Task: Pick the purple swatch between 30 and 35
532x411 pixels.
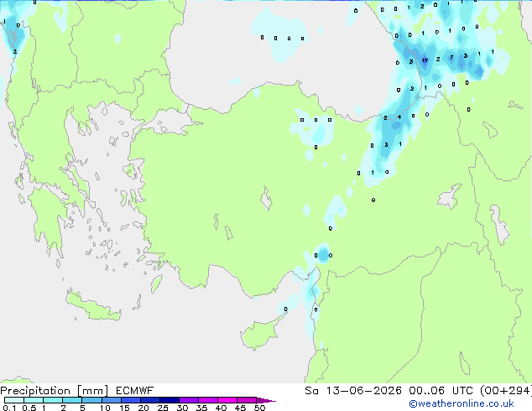Action: [x=189, y=400]
